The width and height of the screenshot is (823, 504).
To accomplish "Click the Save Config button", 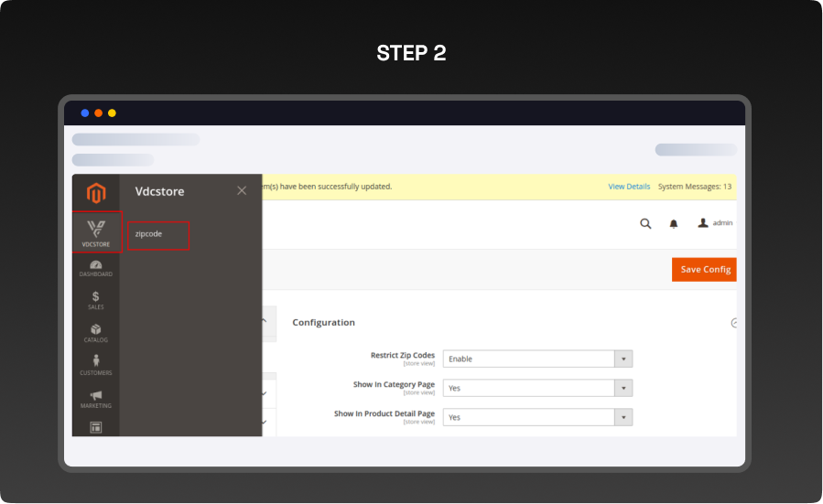I will click(x=704, y=270).
